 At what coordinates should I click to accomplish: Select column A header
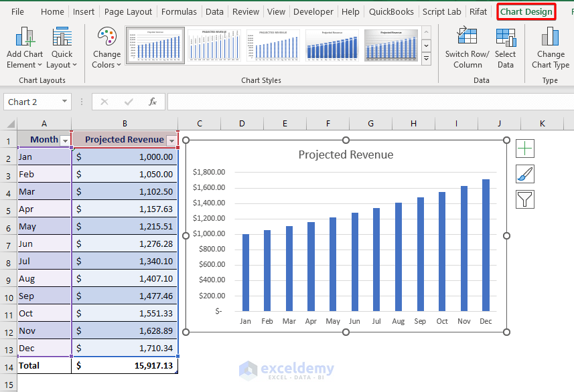coord(44,124)
